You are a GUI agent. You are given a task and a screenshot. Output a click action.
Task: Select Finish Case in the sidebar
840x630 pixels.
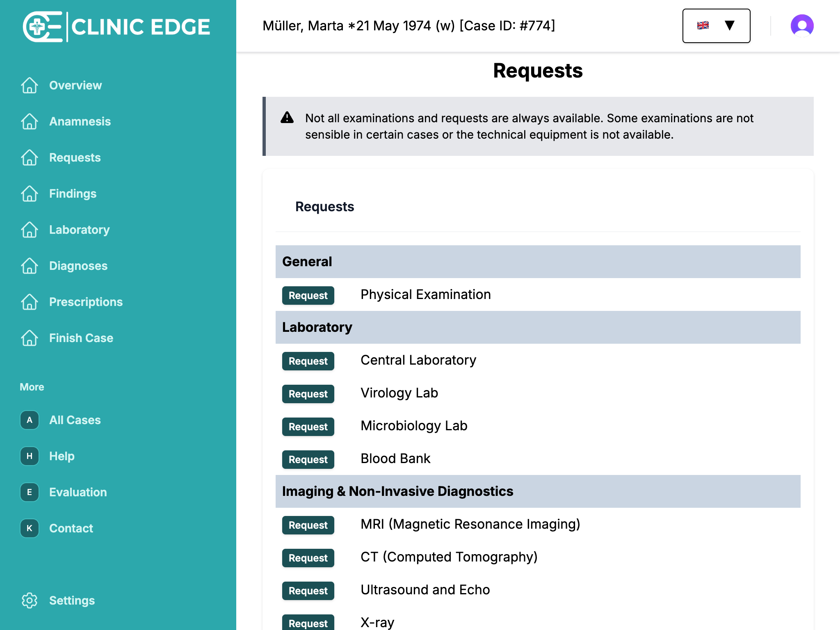pyautogui.click(x=81, y=338)
